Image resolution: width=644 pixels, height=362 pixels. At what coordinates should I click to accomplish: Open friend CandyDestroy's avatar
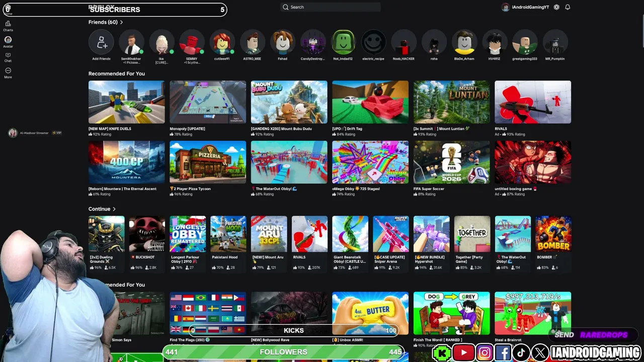pyautogui.click(x=313, y=42)
